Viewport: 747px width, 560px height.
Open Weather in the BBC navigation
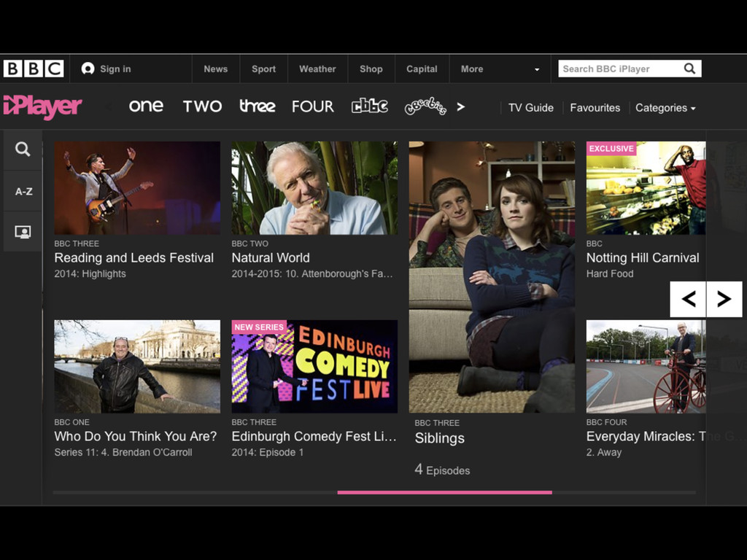tap(317, 69)
